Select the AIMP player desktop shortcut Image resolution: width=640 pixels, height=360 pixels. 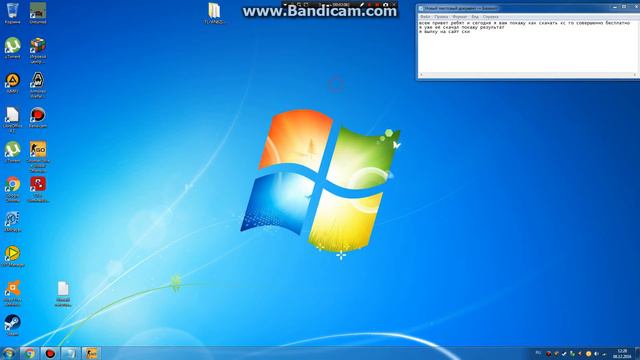(x=12, y=83)
